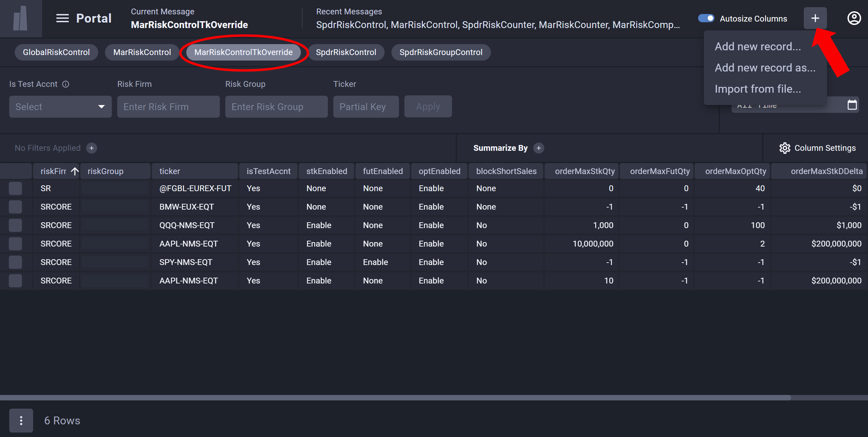Image resolution: width=868 pixels, height=437 pixels.
Task: Click the Portal logo icon
Action: coord(21,18)
